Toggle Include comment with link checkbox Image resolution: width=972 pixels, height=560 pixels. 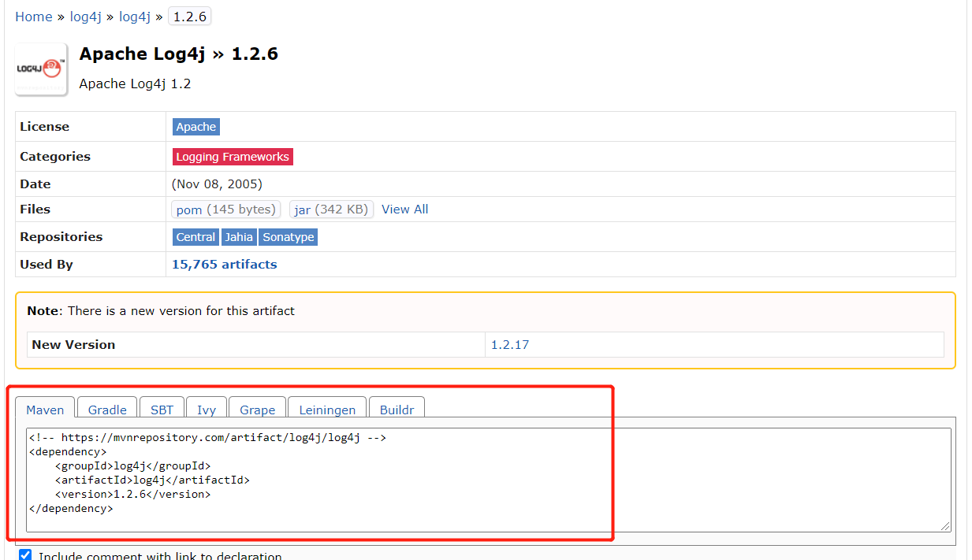pos(25,555)
